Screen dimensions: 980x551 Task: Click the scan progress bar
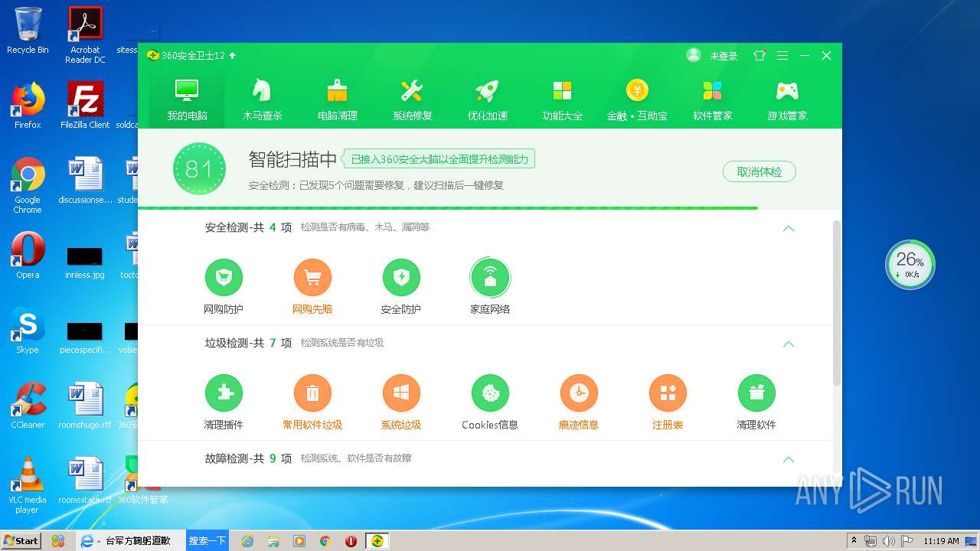point(489,207)
